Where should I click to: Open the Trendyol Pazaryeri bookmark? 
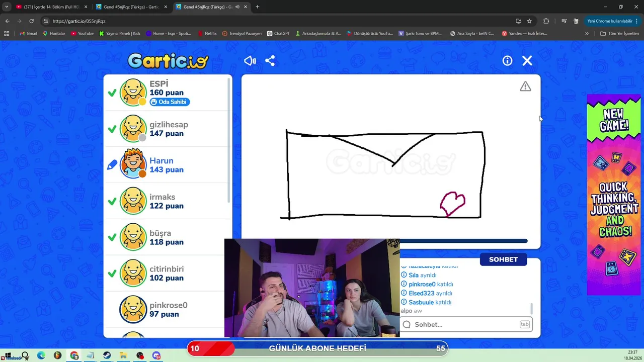click(242, 33)
